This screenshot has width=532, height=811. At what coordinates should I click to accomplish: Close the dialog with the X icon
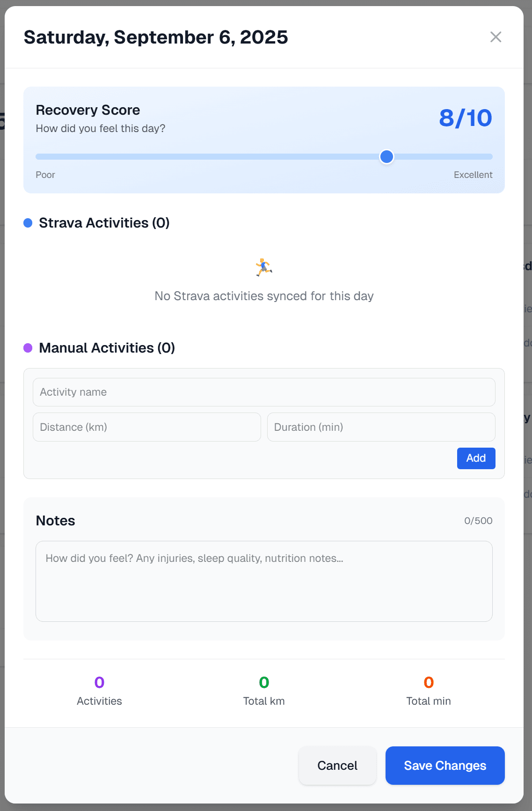pos(496,37)
